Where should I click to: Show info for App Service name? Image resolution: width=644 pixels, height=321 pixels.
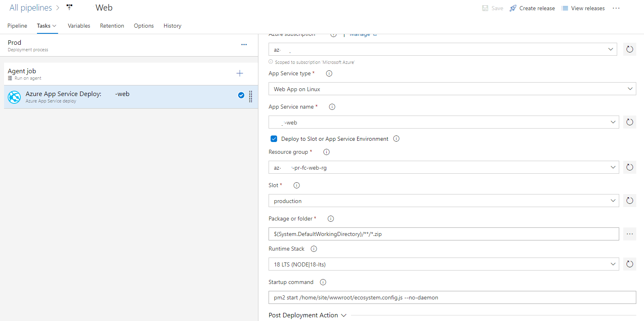332,107
